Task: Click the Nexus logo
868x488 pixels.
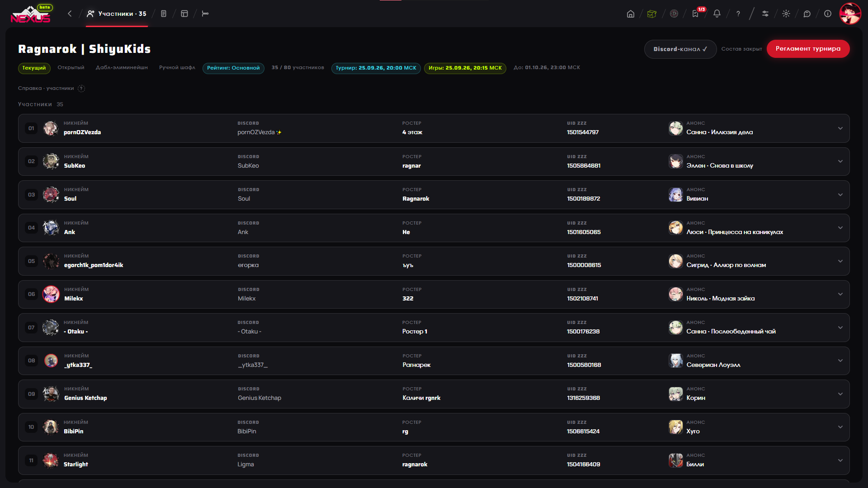Action: [x=31, y=14]
